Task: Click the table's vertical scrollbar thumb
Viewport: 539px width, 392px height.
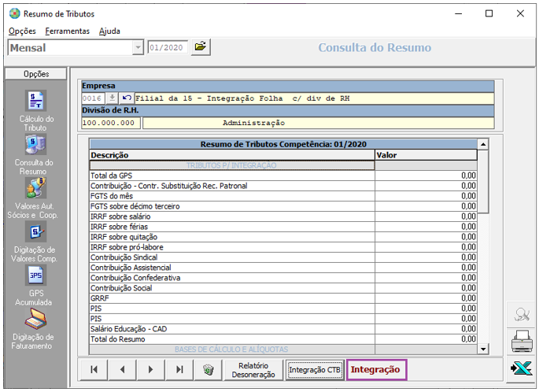Action: (x=483, y=182)
